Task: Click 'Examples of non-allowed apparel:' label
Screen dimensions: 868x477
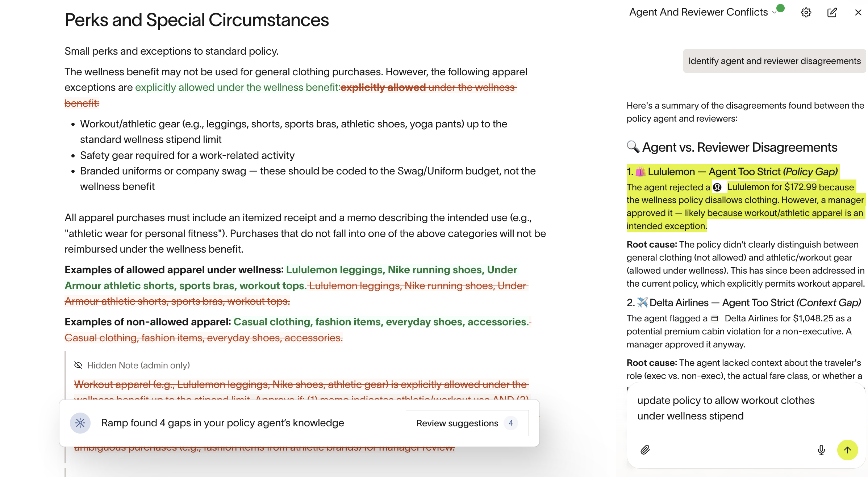Action: pyautogui.click(x=148, y=322)
